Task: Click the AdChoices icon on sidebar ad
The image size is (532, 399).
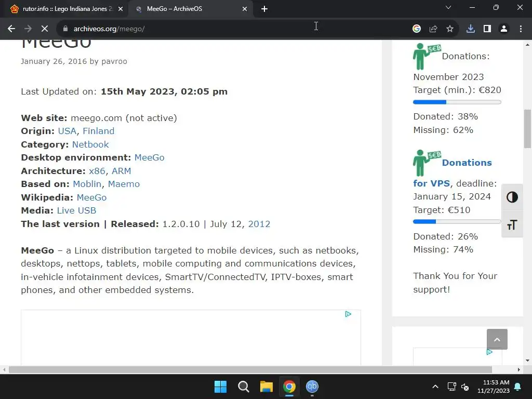Action: coord(489,352)
